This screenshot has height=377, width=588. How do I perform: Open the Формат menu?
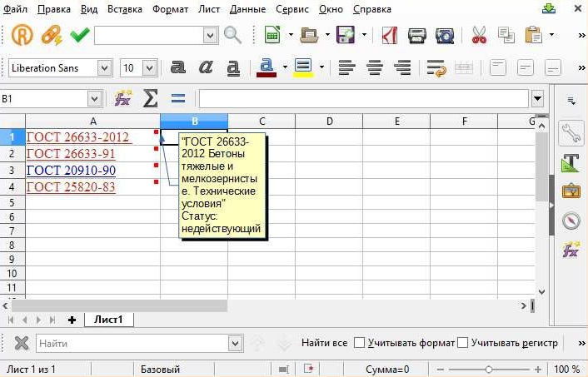(x=171, y=10)
